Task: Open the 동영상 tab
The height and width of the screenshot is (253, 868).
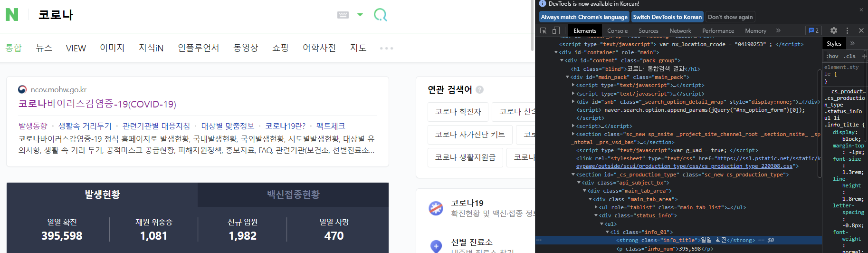Action: pyautogui.click(x=246, y=48)
